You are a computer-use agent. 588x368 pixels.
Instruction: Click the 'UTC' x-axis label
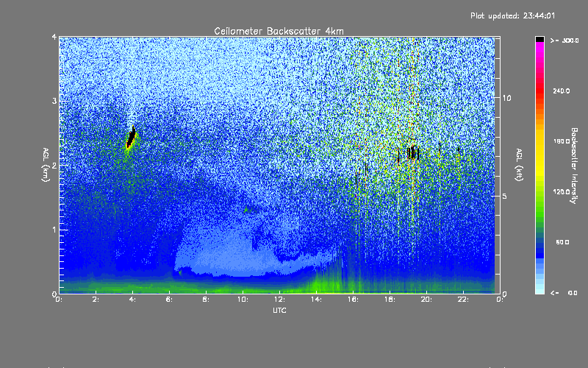coord(279,310)
